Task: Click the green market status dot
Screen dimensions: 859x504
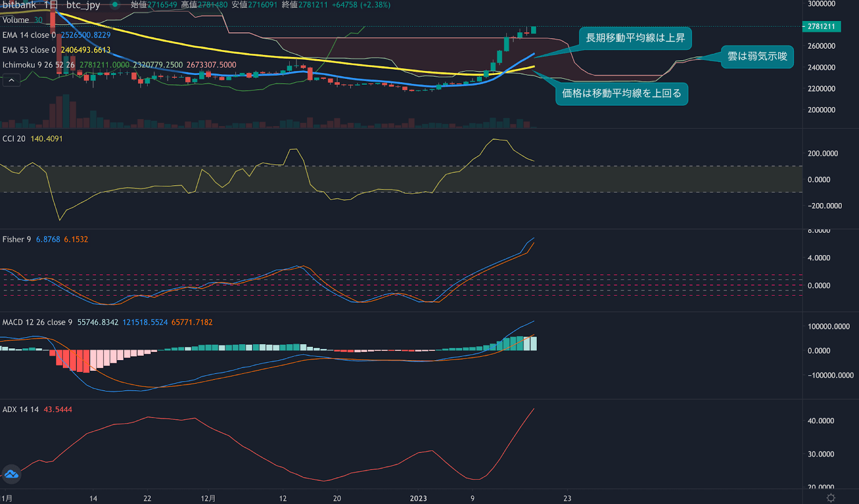Action: (115, 5)
